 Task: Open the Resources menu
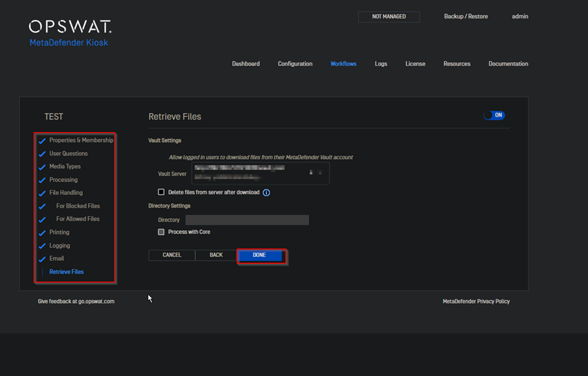coord(457,63)
